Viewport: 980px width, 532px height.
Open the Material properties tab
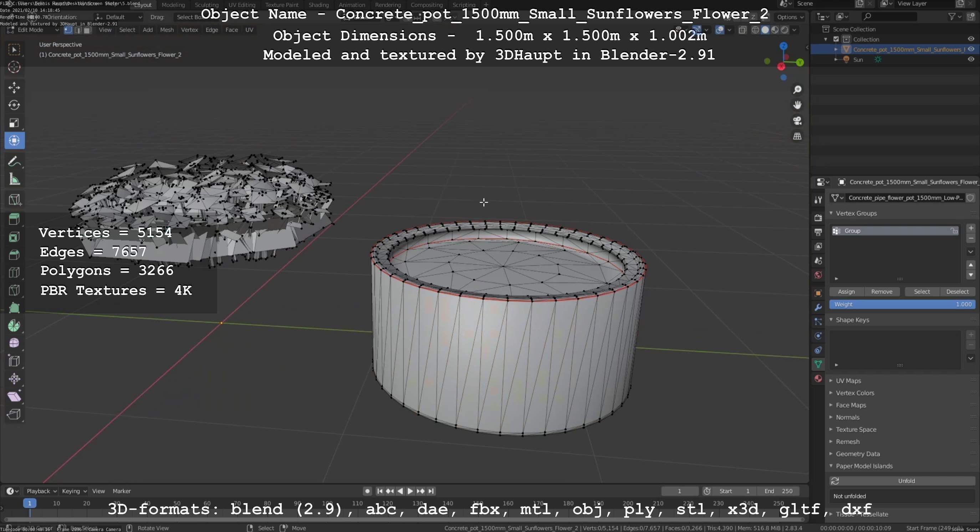click(x=818, y=378)
